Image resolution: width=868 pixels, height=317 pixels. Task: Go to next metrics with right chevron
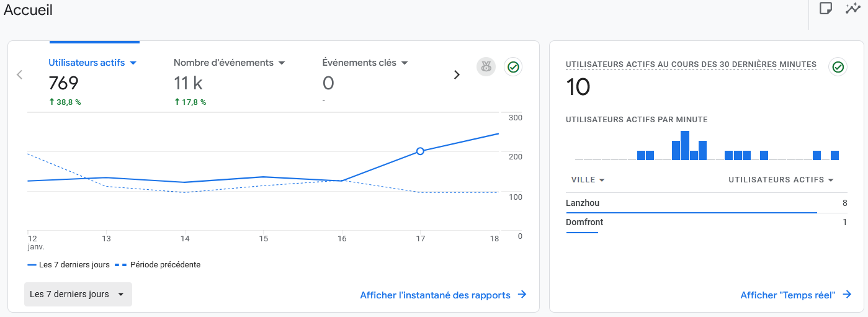click(x=457, y=75)
